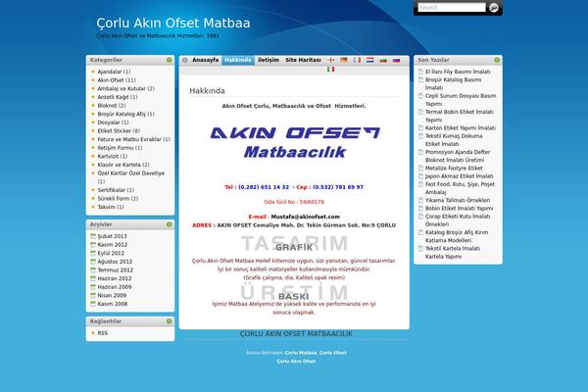Open post Japon Akmaz Etiket İmalatı
Viewport: 588px width, 392px height.
tap(459, 176)
